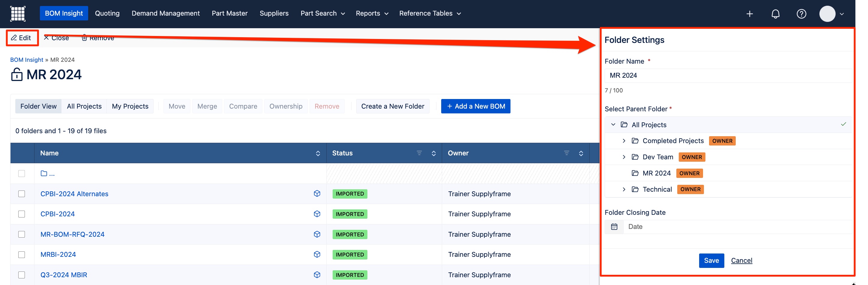
Task: Open the Quoting menu item
Action: tap(107, 13)
